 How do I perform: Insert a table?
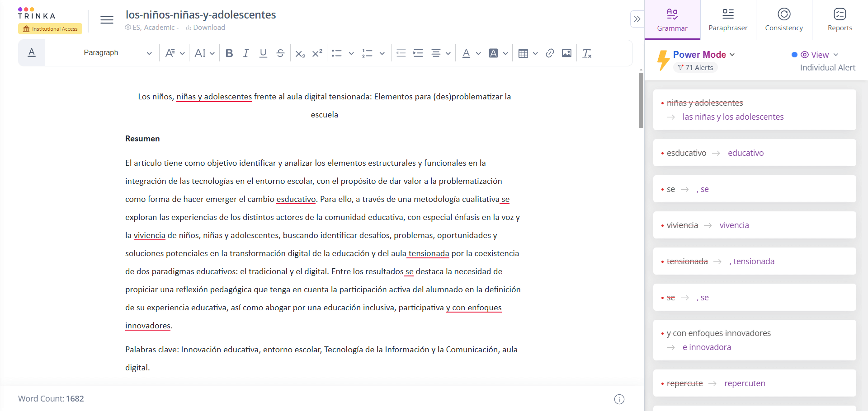click(523, 53)
